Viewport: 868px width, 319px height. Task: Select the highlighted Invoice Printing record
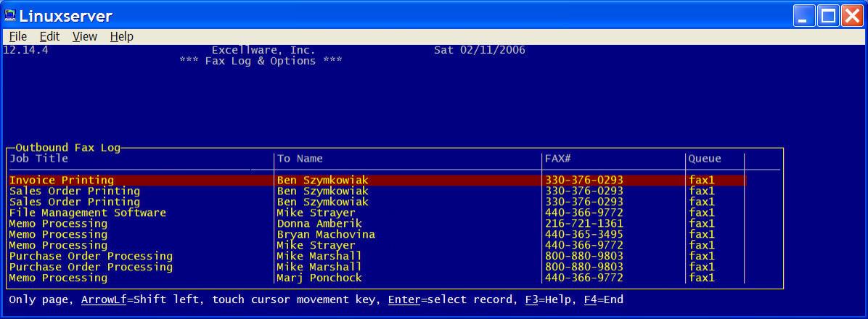point(62,180)
